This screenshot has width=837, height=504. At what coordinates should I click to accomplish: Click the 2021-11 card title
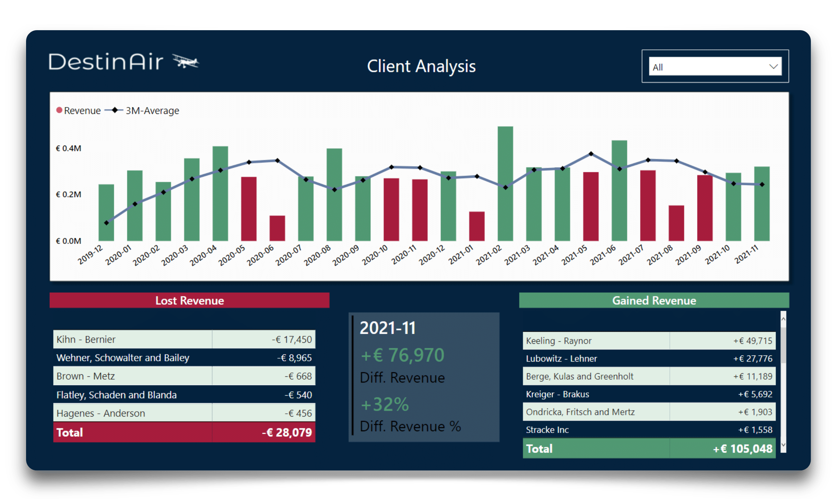pos(388,328)
